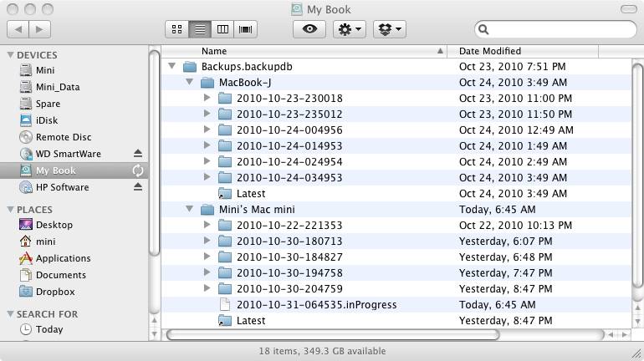Viewport: 644px width, 361px height.
Task: Eject HP Software volume
Action: [138, 187]
